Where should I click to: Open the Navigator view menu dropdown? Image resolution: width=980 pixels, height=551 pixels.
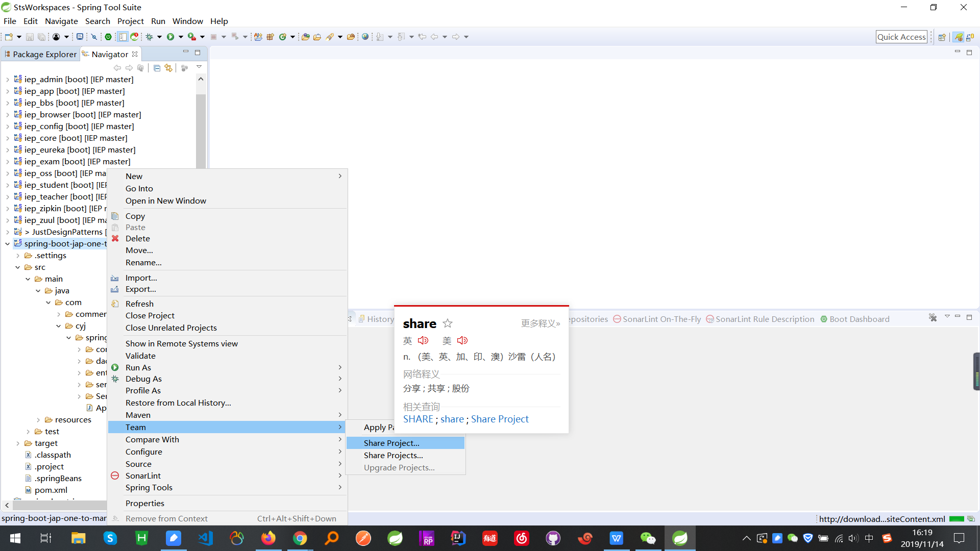(x=199, y=66)
